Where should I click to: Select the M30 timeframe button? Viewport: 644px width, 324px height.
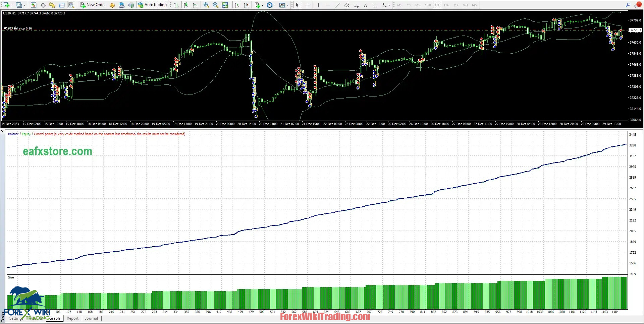[428, 5]
